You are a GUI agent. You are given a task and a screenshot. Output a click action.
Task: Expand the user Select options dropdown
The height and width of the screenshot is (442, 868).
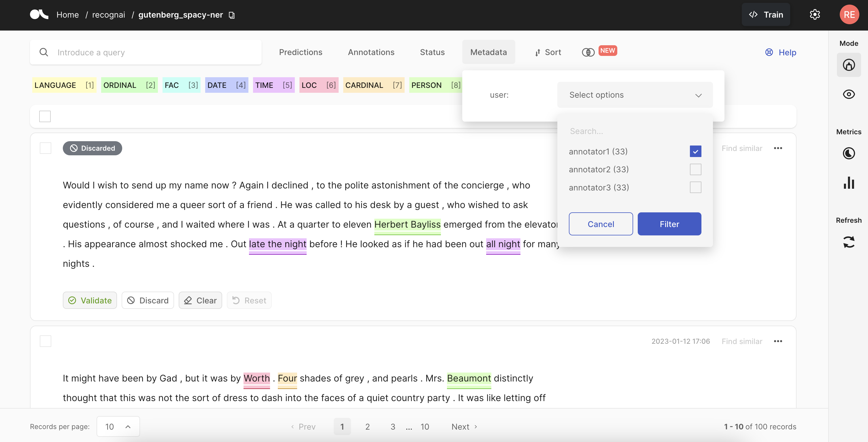635,95
